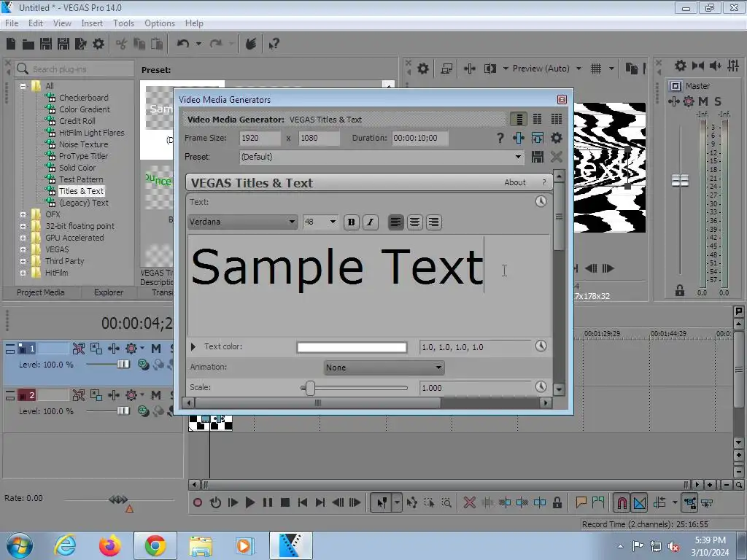Select Credit Roll generator
Screen dimensions: 747x560
pyautogui.click(x=77, y=121)
